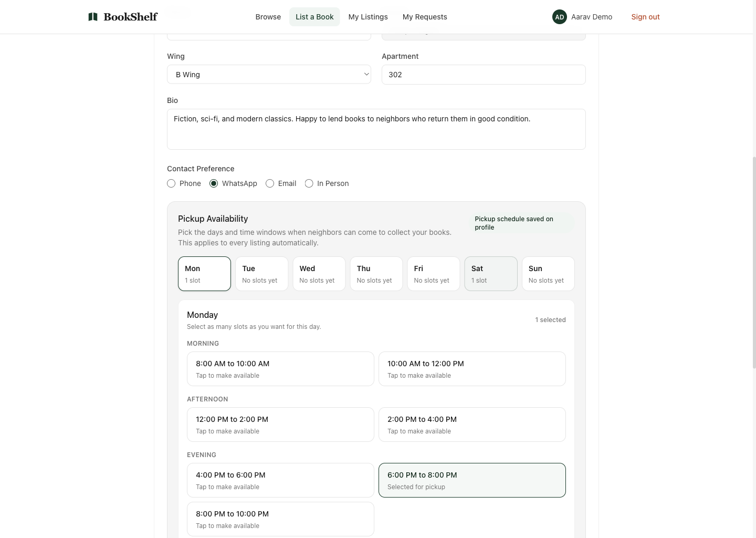The height and width of the screenshot is (538, 756).
Task: Toggle the 8:00 PM to 10:00 PM slot
Action: click(x=280, y=519)
